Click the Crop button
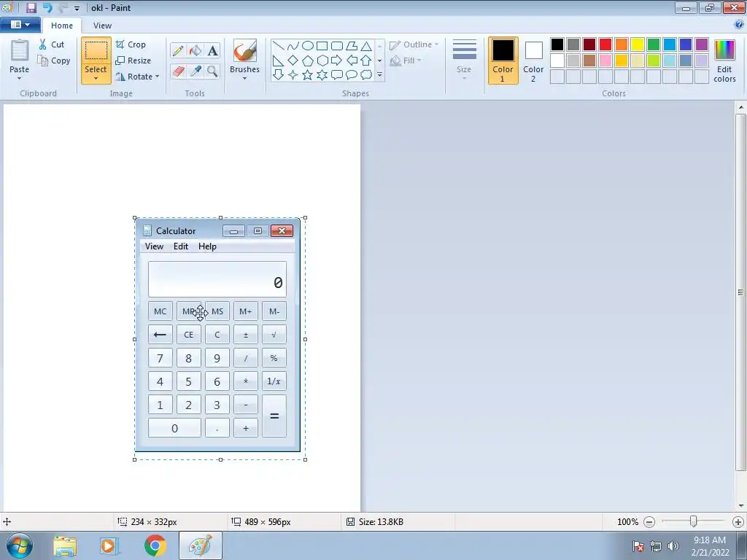This screenshot has height=560, width=747. tap(131, 44)
